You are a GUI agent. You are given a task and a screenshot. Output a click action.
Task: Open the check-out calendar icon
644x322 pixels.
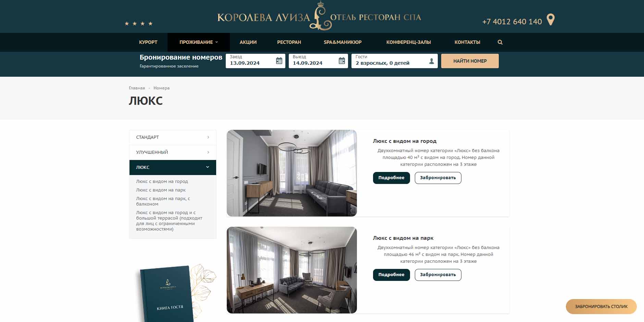342,61
